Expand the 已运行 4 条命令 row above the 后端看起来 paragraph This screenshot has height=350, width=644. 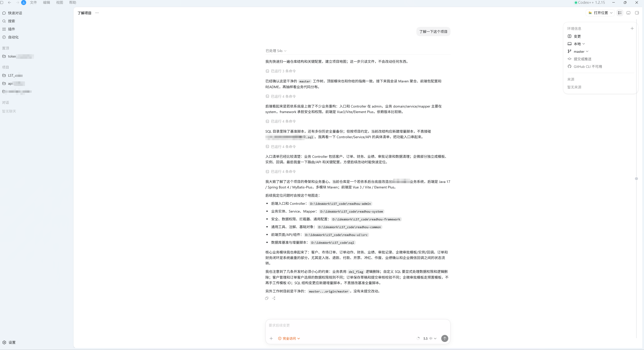tap(281, 96)
